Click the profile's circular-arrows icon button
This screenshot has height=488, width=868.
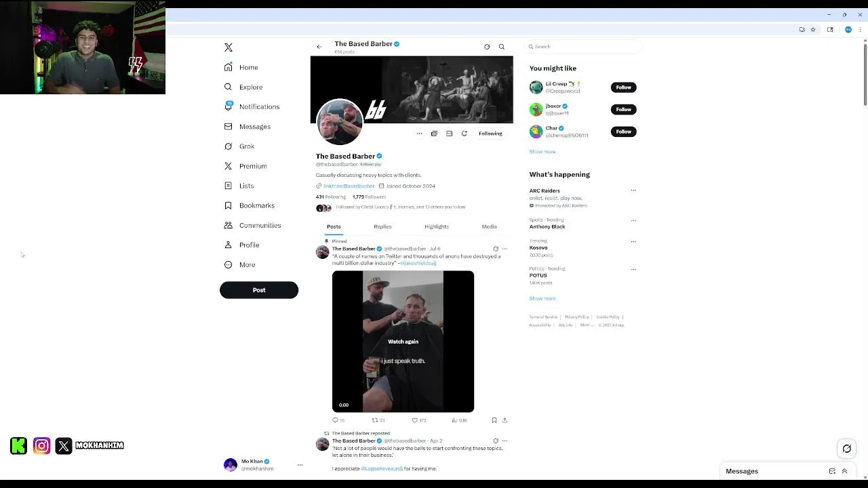point(464,134)
